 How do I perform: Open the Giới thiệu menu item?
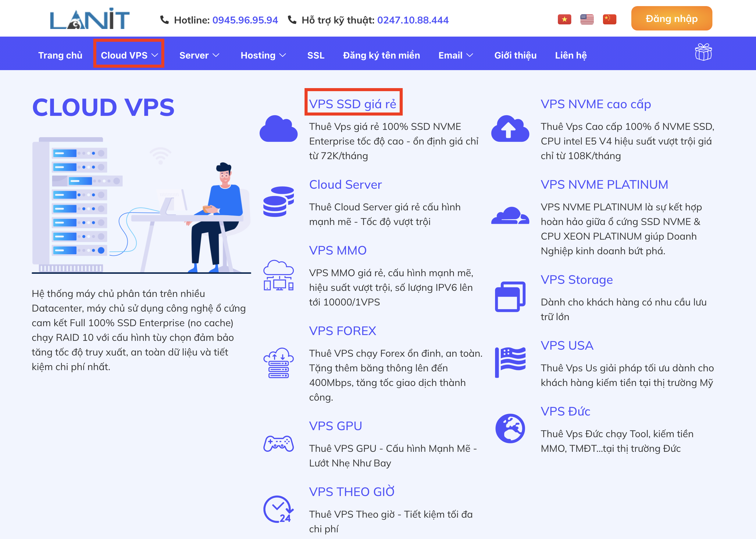pyautogui.click(x=515, y=55)
